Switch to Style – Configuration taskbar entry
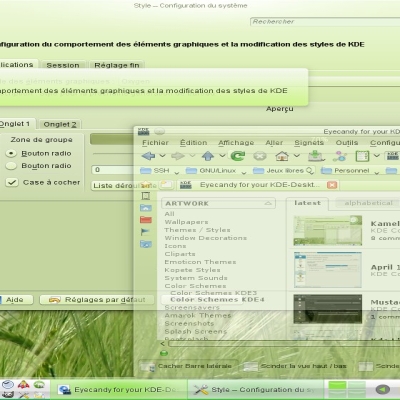 coord(255,390)
